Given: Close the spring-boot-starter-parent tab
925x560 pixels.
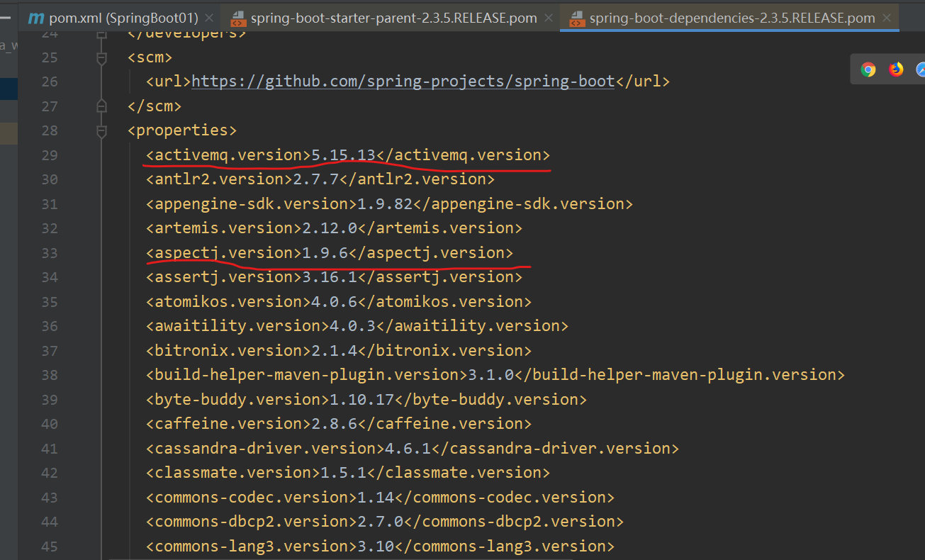Looking at the screenshot, I should 547,18.
